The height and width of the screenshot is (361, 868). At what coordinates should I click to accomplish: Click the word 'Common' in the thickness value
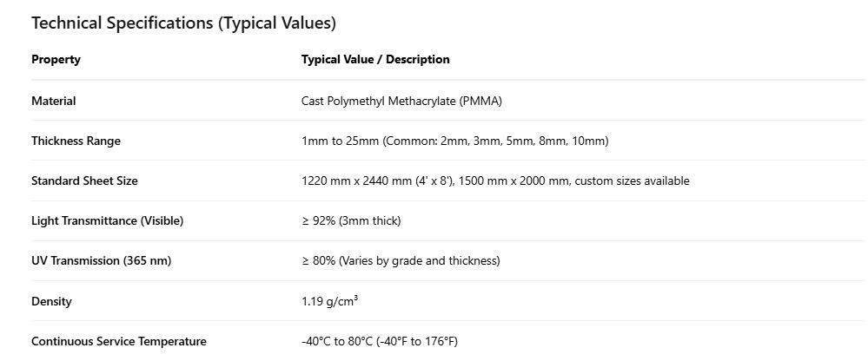(411, 141)
